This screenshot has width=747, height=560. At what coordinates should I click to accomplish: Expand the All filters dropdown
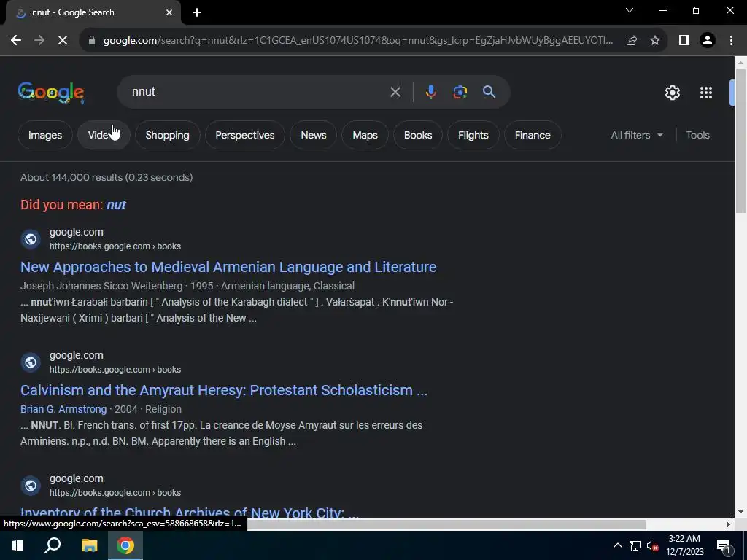637,135
